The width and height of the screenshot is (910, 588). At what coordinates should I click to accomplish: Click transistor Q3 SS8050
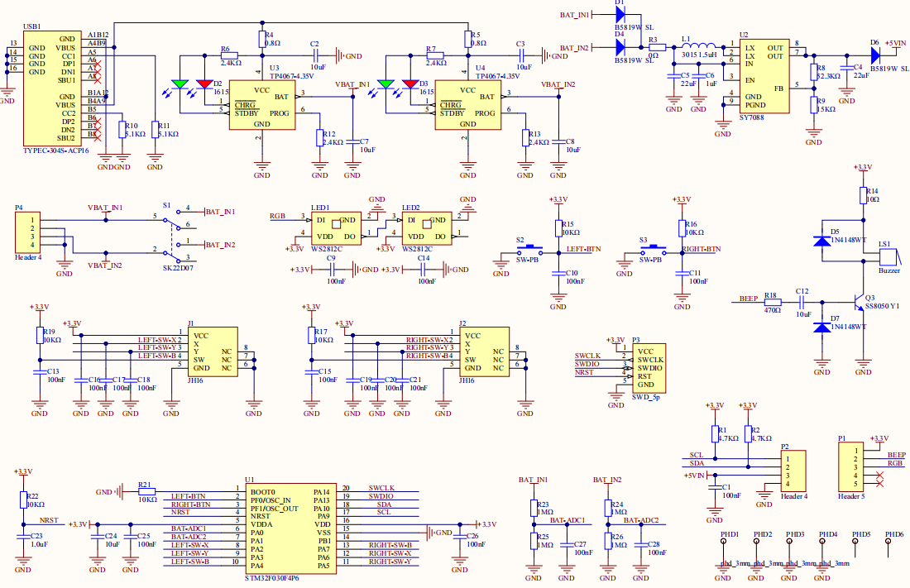point(858,302)
